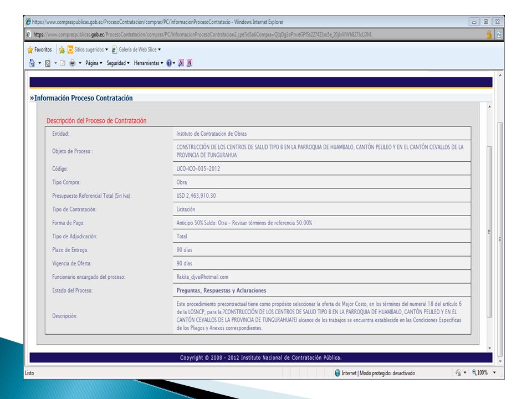
Task: Click the Internet Explorer page icon in address bar
Action: (x=28, y=34)
